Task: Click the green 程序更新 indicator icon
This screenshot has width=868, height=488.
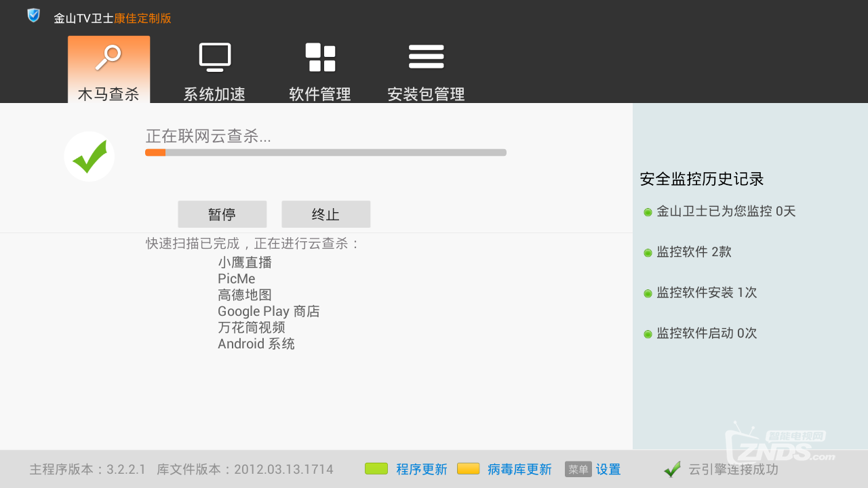Action: pyautogui.click(x=376, y=468)
